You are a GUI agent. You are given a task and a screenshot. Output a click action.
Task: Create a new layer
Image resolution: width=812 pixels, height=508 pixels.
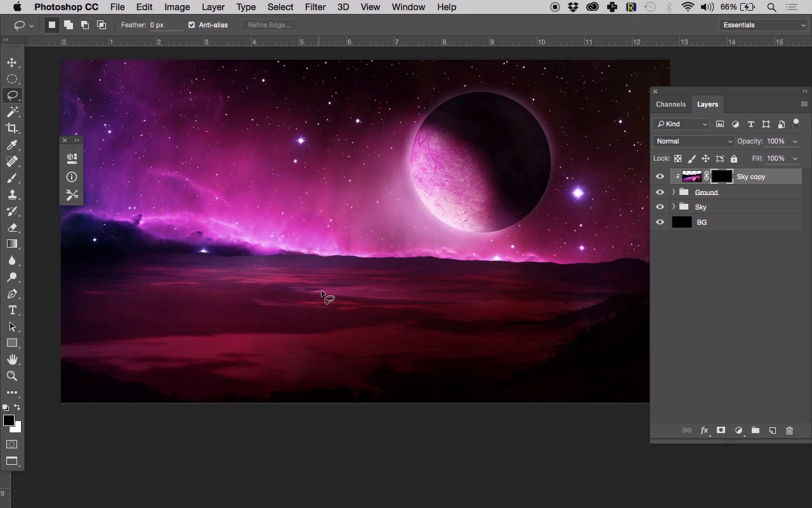[773, 431]
